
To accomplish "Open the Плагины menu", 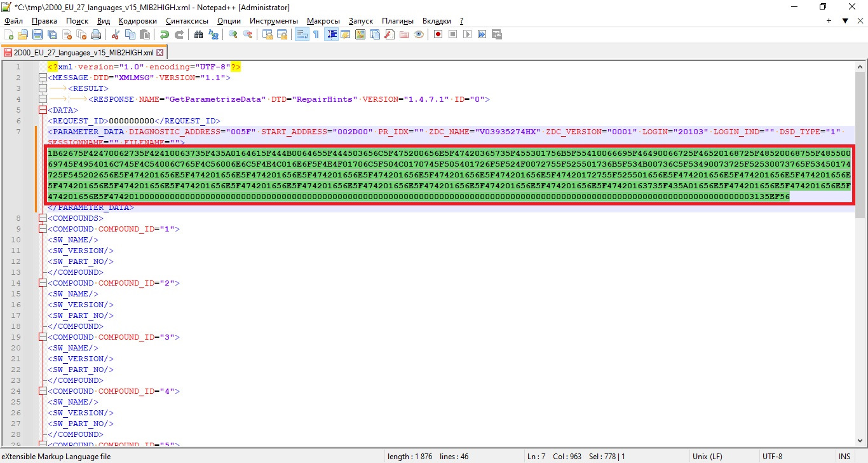I will (398, 20).
